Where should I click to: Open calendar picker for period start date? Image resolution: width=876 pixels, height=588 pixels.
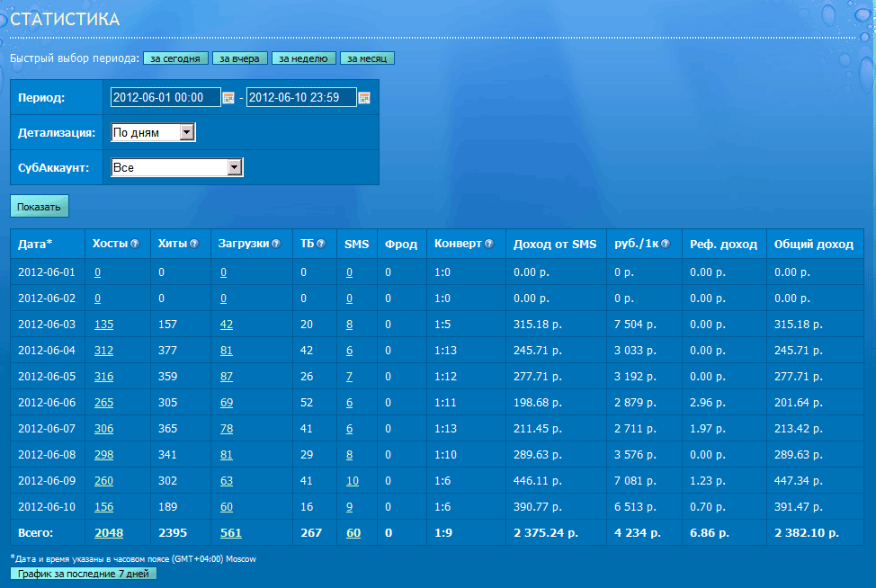(x=228, y=98)
